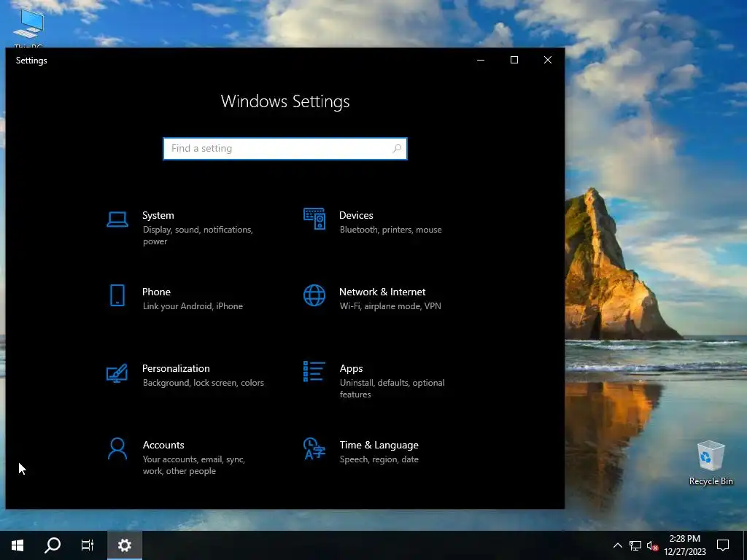
Task: Click 'Bluetooth, printers, mouse' description
Action: tap(391, 230)
